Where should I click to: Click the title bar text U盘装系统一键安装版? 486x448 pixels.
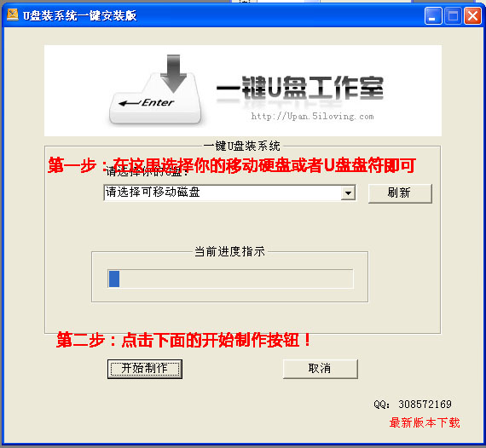click(79, 15)
